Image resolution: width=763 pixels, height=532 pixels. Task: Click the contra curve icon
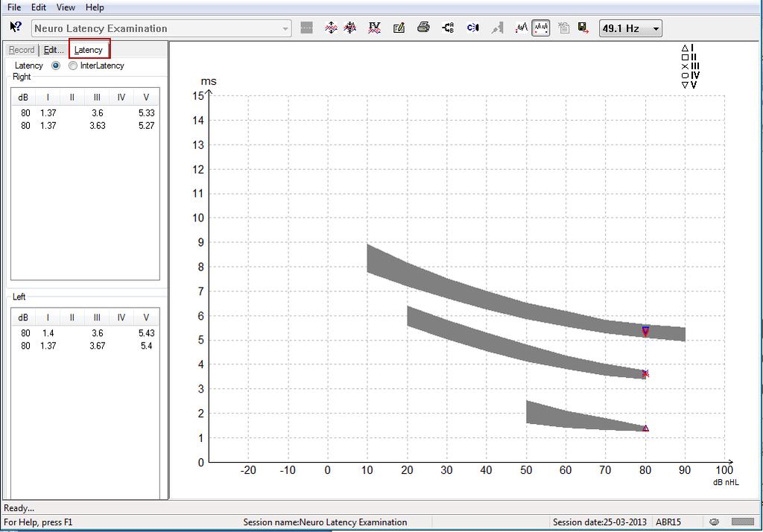(x=472, y=28)
